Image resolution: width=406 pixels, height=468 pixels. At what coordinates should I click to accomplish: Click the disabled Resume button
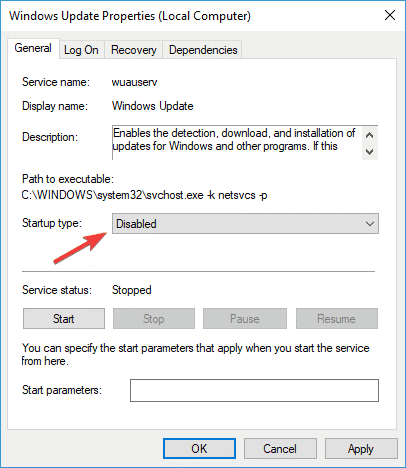click(337, 319)
